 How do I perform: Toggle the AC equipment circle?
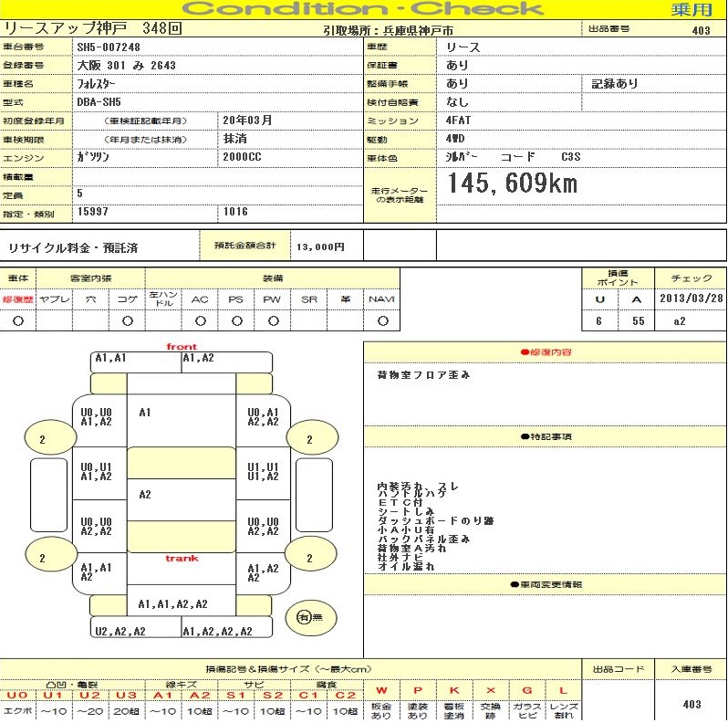click(200, 321)
